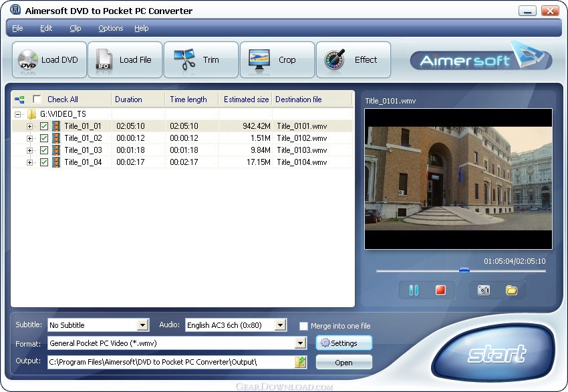The image size is (568, 392).
Task: Click the Open output folder button
Action: [x=343, y=363]
